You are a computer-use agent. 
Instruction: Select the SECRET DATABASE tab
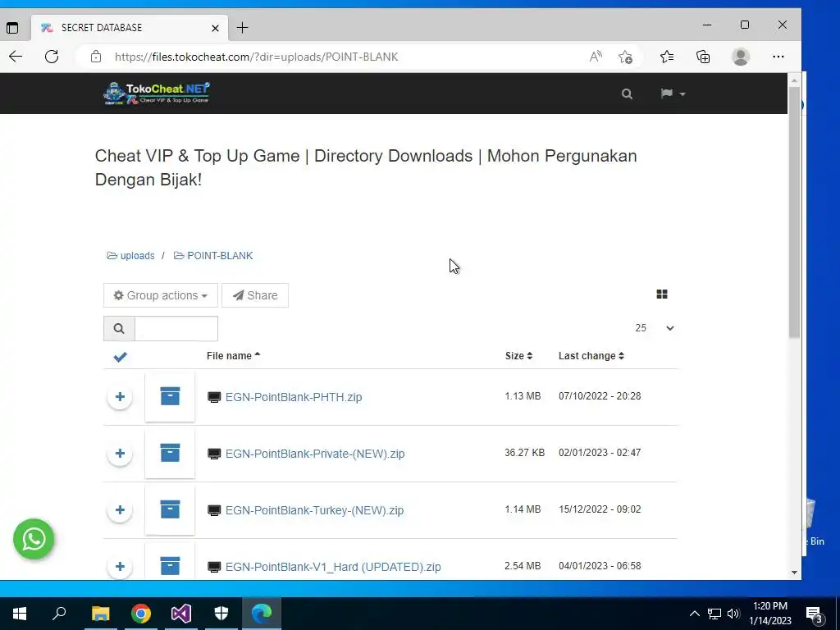130,28
